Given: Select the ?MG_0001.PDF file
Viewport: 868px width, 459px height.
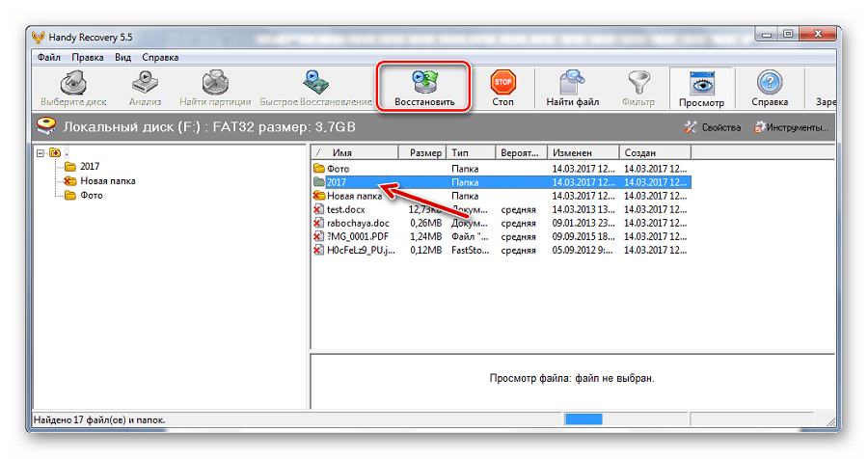Looking at the screenshot, I should [x=358, y=236].
